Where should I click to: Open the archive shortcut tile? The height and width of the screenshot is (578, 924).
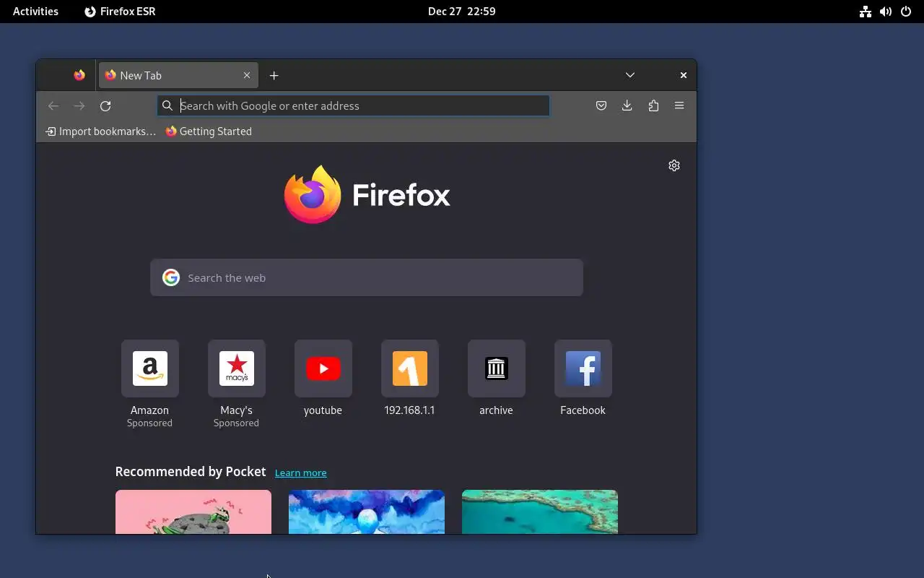(x=497, y=368)
